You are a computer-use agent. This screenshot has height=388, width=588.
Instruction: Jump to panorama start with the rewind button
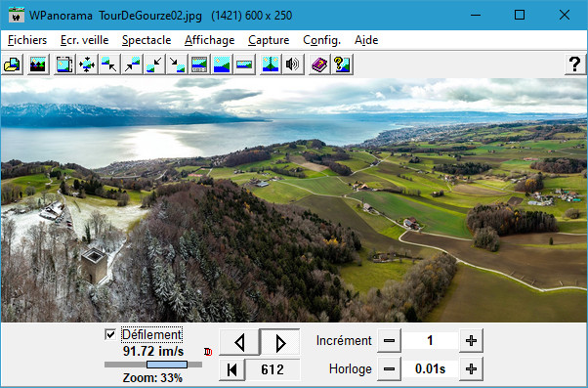pyautogui.click(x=232, y=369)
